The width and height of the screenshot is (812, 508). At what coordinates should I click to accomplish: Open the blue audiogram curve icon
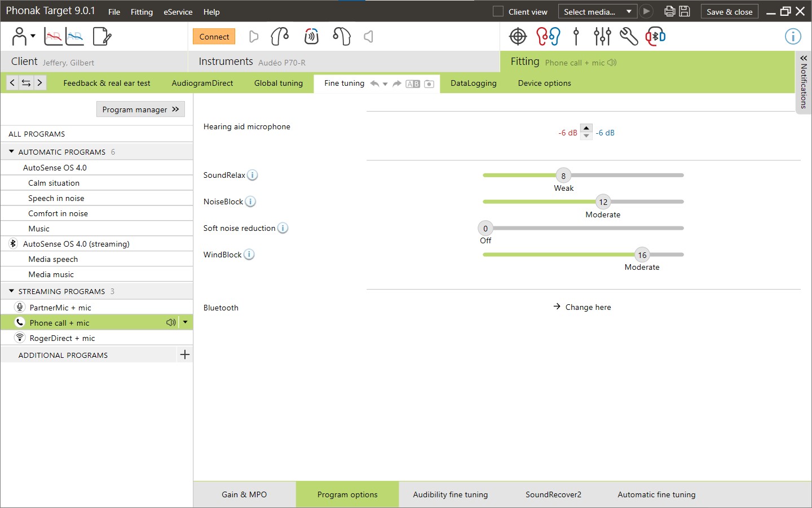pyautogui.click(x=75, y=37)
